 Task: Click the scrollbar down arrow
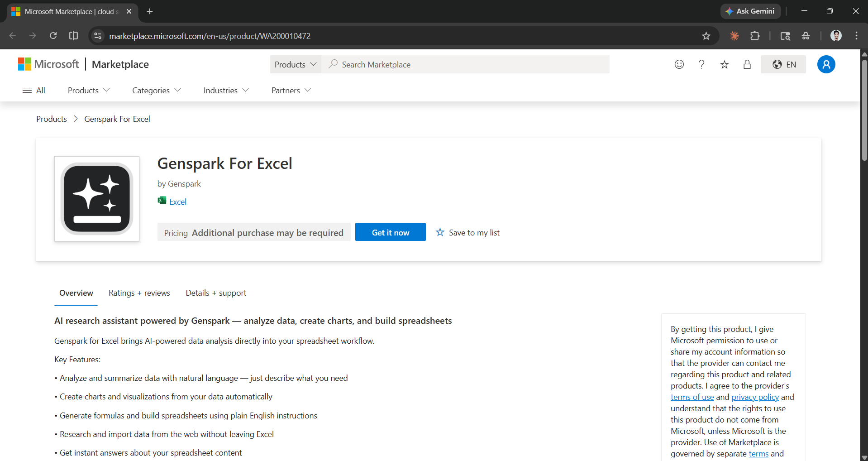pos(864,457)
